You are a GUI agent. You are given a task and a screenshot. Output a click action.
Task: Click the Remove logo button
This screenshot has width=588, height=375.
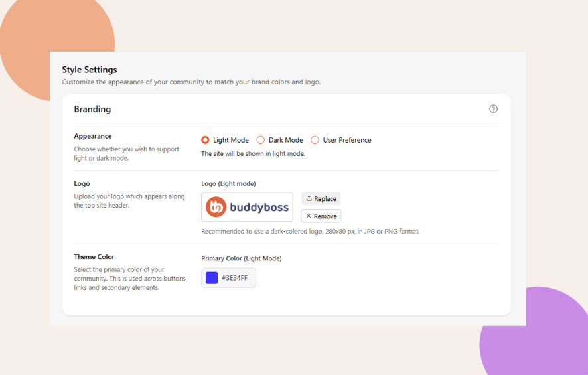(x=321, y=216)
